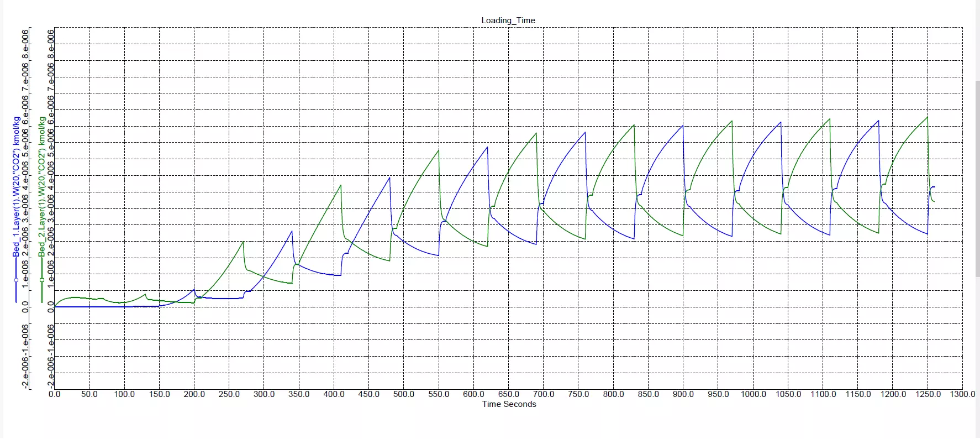Image resolution: width=980 pixels, height=439 pixels.
Task: Click the 0.0 tick on blue Bed_1 axis
Action: [x=25, y=307]
